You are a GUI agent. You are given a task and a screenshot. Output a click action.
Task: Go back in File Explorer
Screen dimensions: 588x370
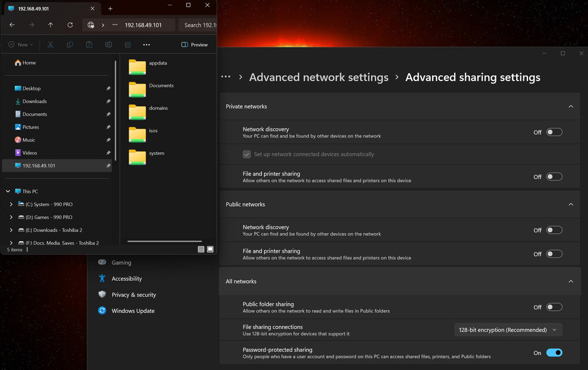tap(12, 25)
